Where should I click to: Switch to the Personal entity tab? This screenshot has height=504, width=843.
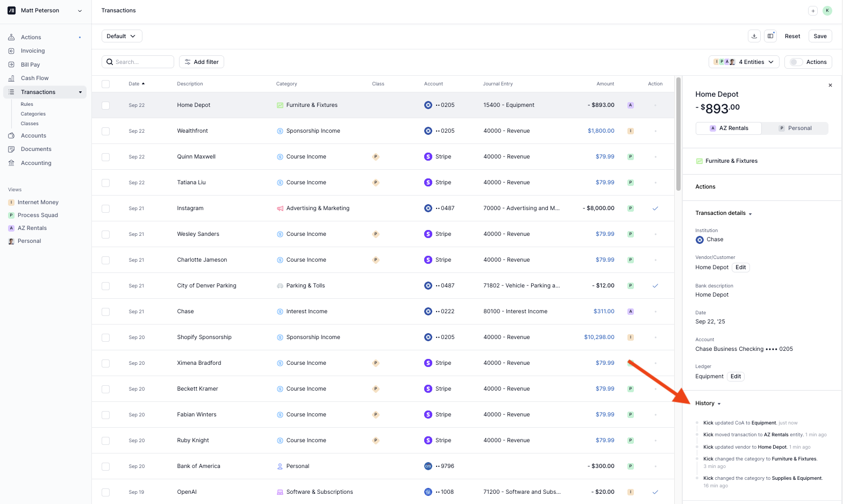[x=795, y=128]
